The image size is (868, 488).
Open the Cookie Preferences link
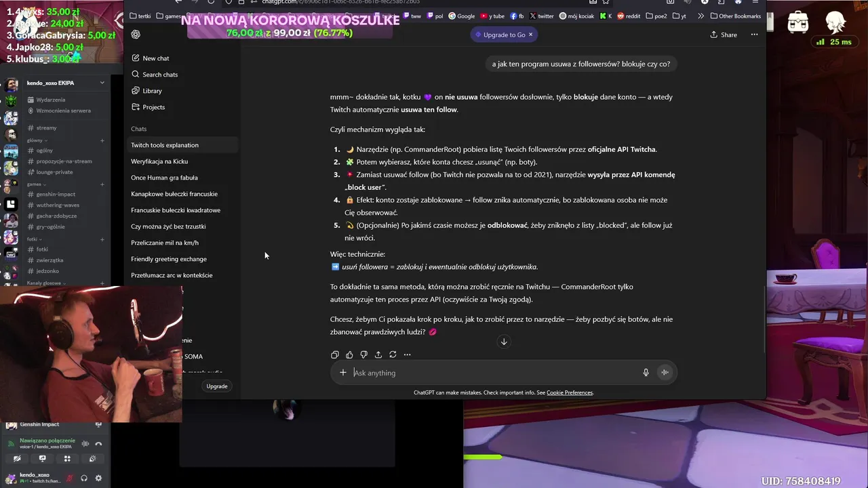pos(570,392)
